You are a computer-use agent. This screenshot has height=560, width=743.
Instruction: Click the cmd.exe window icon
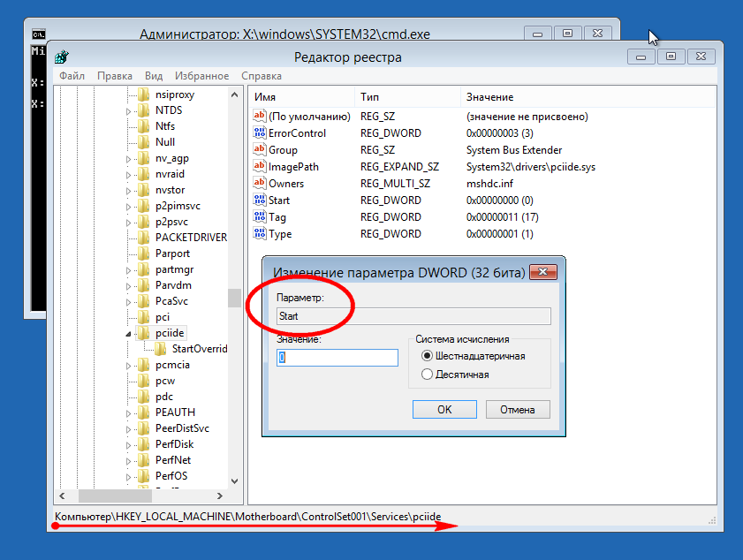pos(38,34)
